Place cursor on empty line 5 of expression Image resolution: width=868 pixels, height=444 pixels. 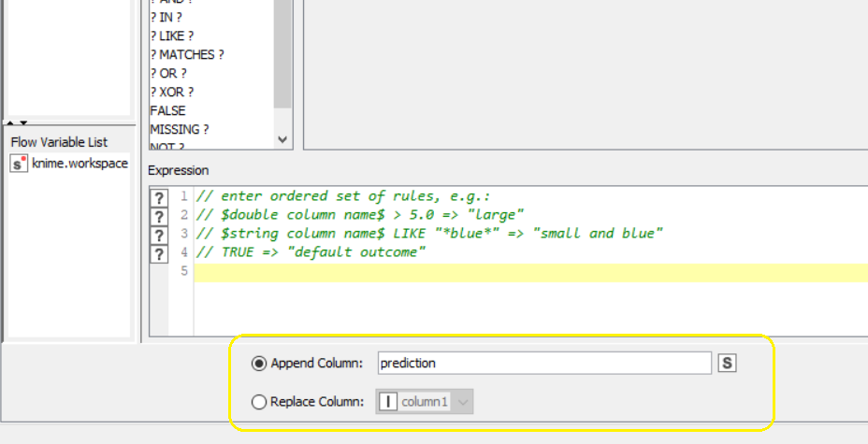click(x=524, y=272)
